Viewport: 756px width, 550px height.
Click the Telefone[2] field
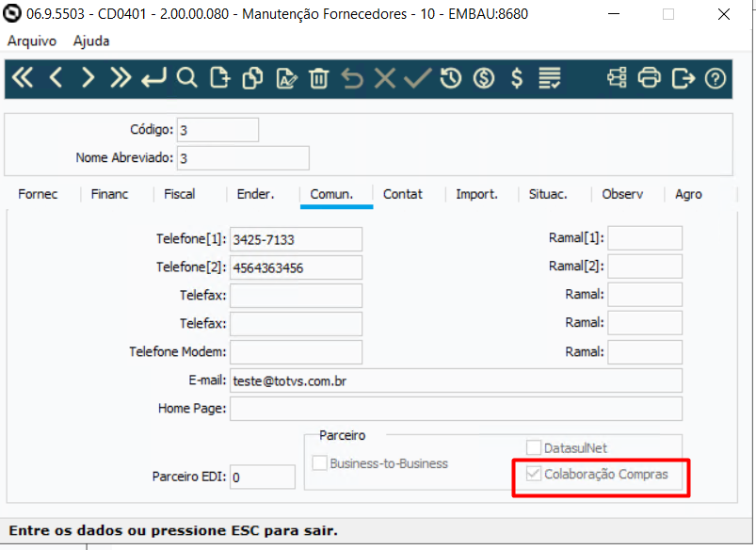pos(296,267)
